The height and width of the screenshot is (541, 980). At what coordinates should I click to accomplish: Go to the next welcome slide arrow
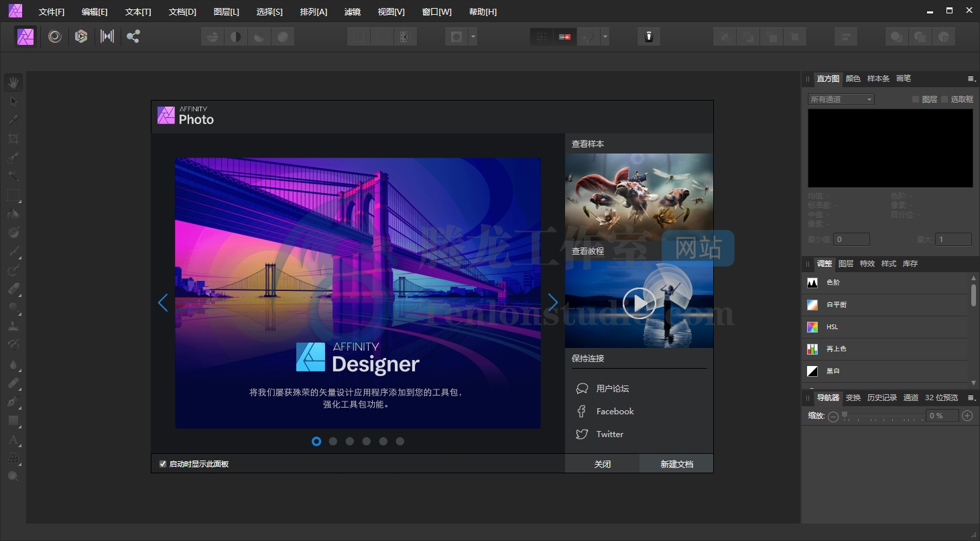553,303
